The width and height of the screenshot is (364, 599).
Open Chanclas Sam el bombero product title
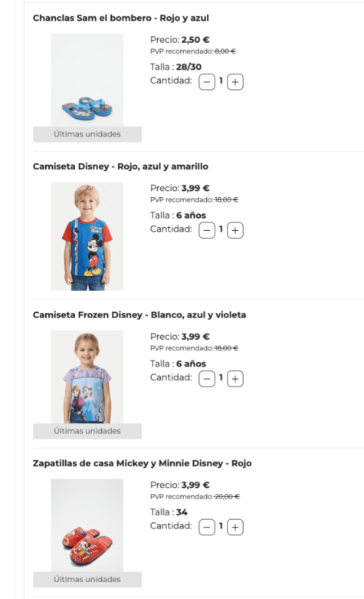120,18
